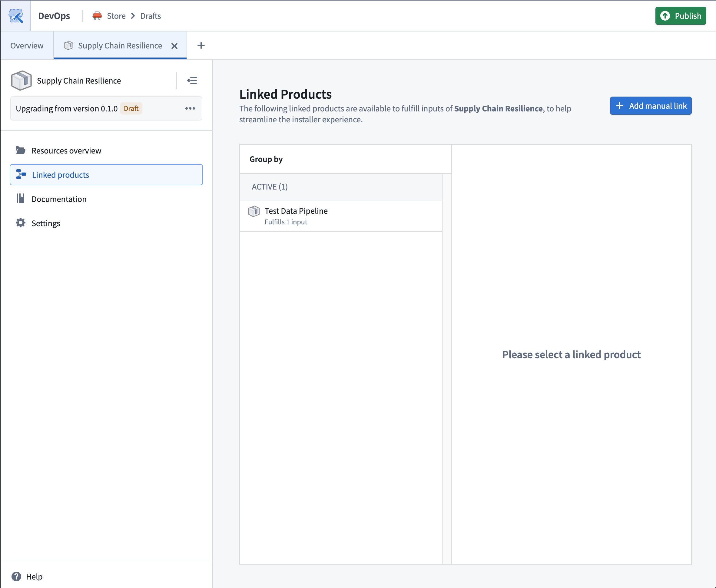The height and width of the screenshot is (588, 716).
Task: Click the Resources overview folder icon
Action: (21, 150)
